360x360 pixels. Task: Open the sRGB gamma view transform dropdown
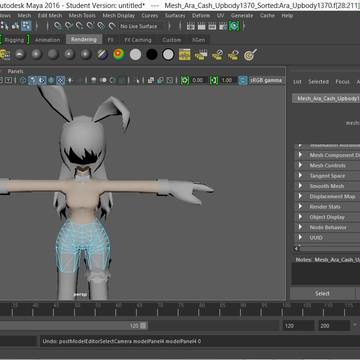(x=266, y=80)
